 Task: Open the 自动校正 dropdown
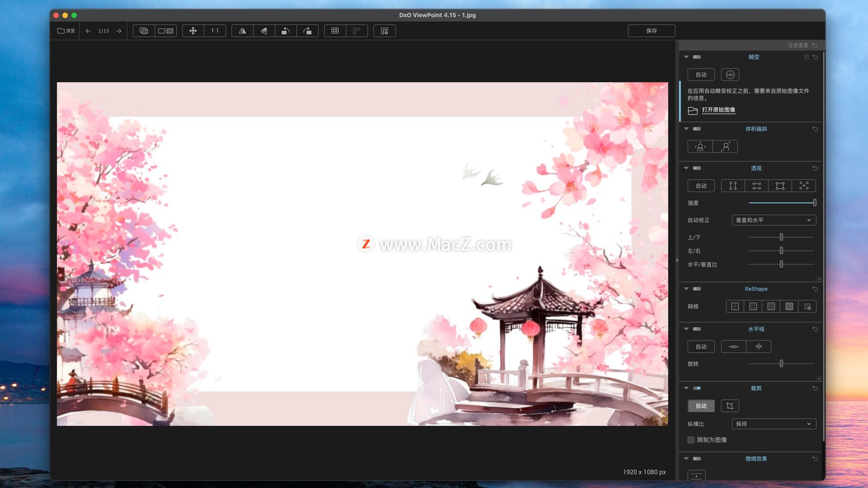click(774, 220)
